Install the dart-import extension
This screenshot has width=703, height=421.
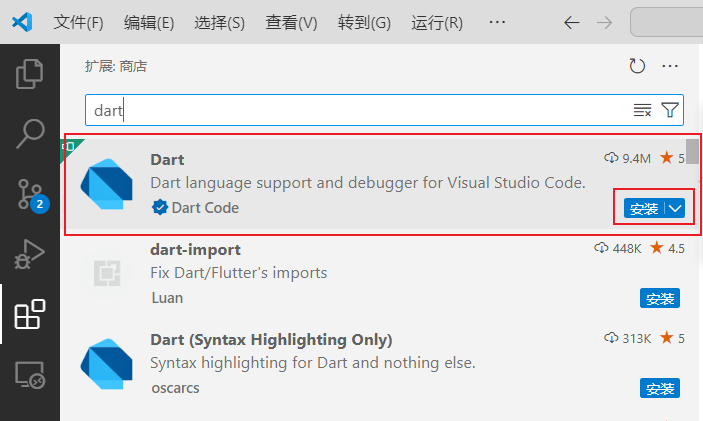(x=660, y=299)
